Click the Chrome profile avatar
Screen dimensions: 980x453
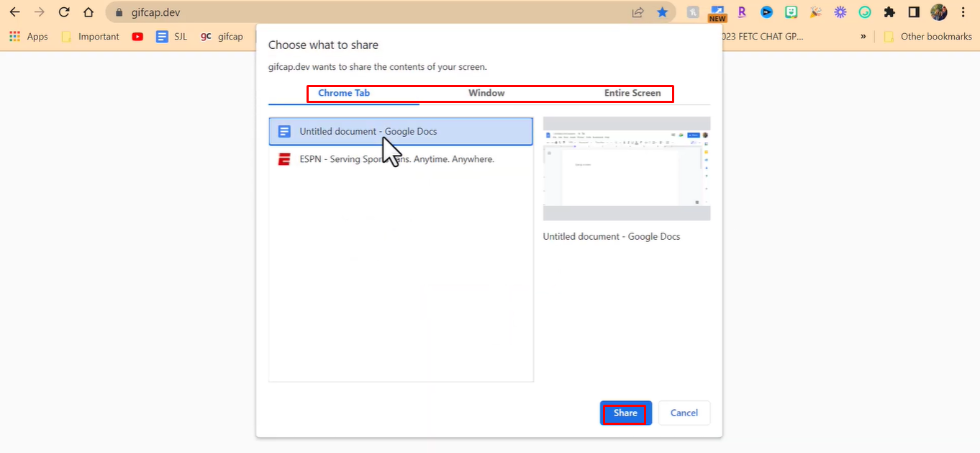tap(938, 12)
